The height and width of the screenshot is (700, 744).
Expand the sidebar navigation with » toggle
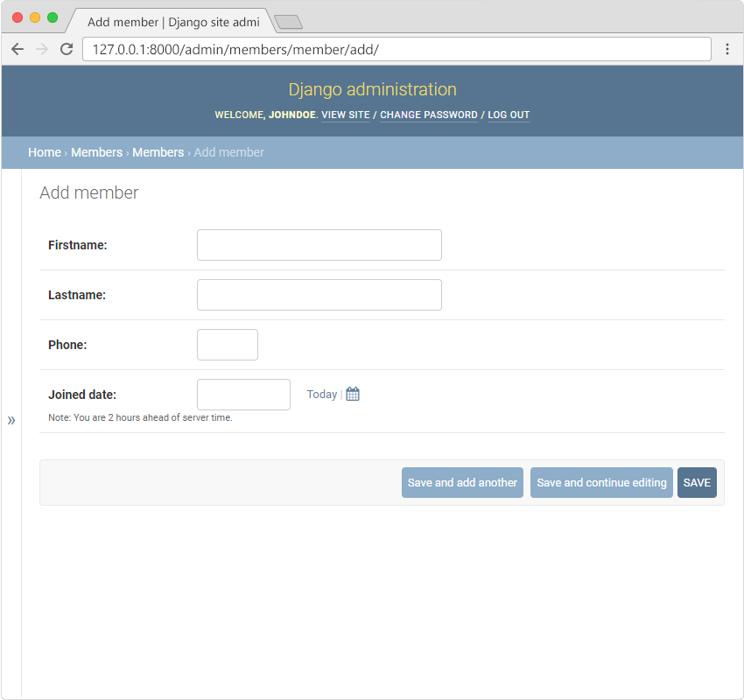tap(11, 420)
